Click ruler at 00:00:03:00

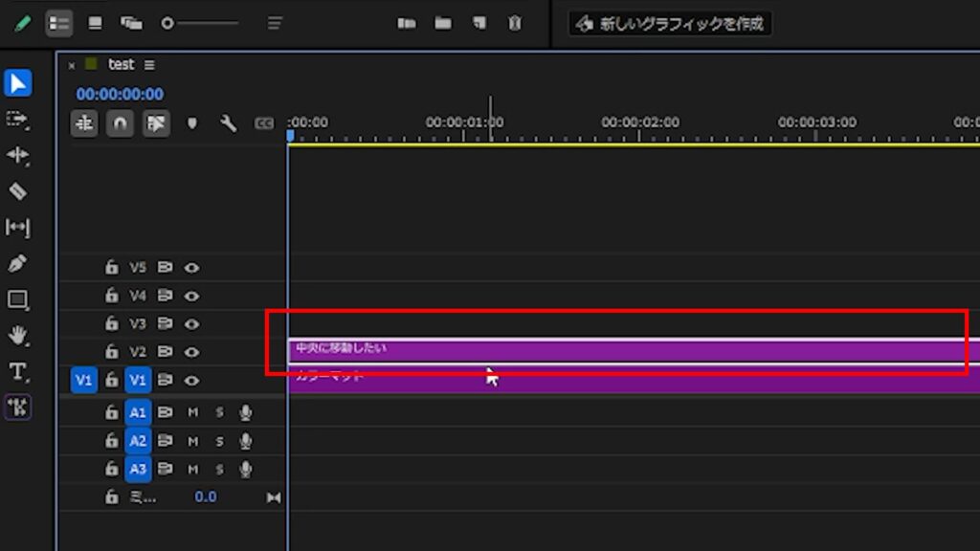point(816,122)
